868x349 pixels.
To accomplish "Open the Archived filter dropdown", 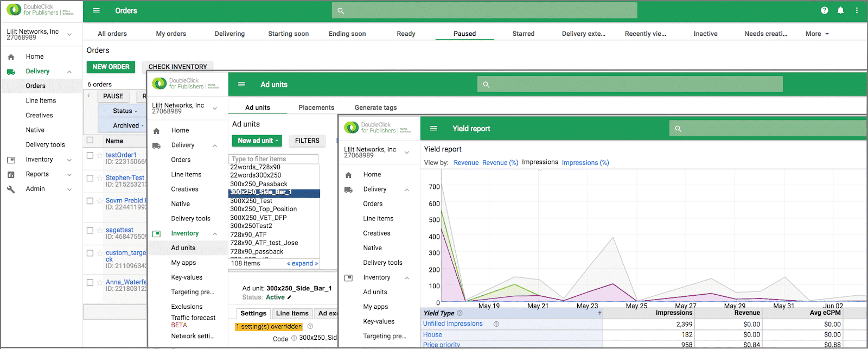I will tap(128, 125).
